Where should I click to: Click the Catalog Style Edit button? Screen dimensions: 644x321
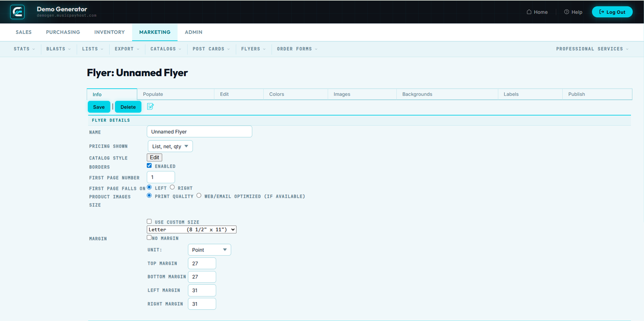[154, 158]
